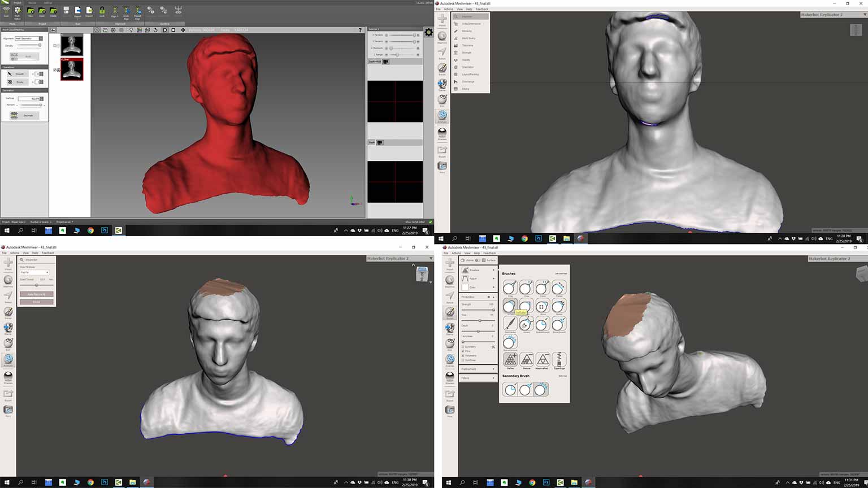
Task: Enable the Symmetry checkbox
Action: 463,347
